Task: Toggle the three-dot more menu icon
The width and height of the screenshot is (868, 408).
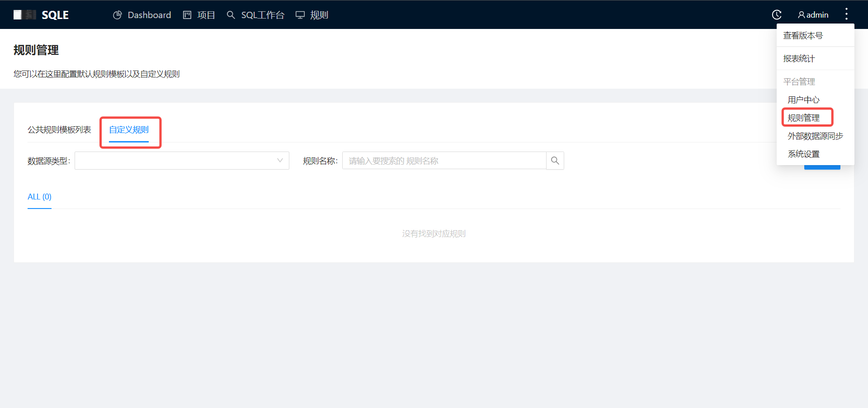Action: pos(846,14)
